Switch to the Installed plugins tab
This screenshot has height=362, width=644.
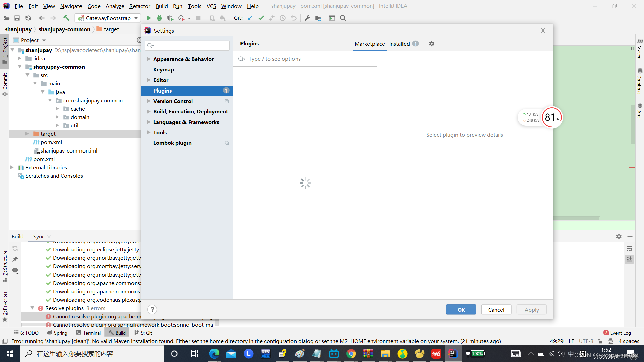399,43
